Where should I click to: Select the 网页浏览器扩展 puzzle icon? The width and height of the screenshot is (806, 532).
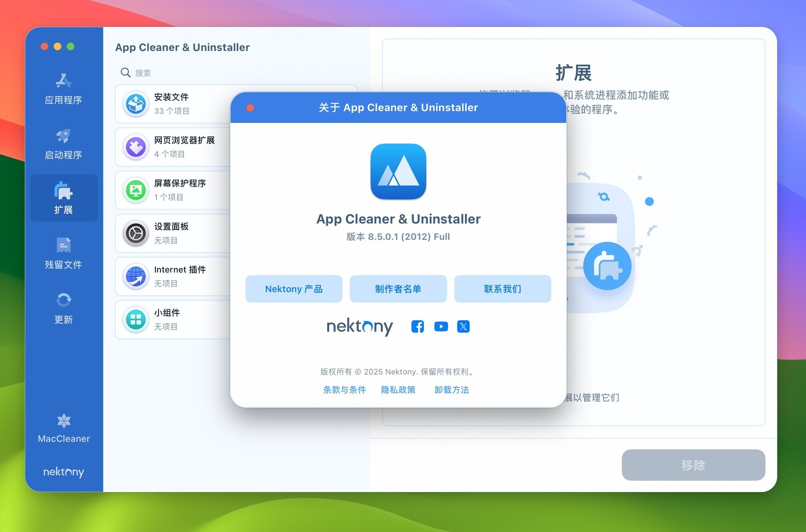(135, 147)
